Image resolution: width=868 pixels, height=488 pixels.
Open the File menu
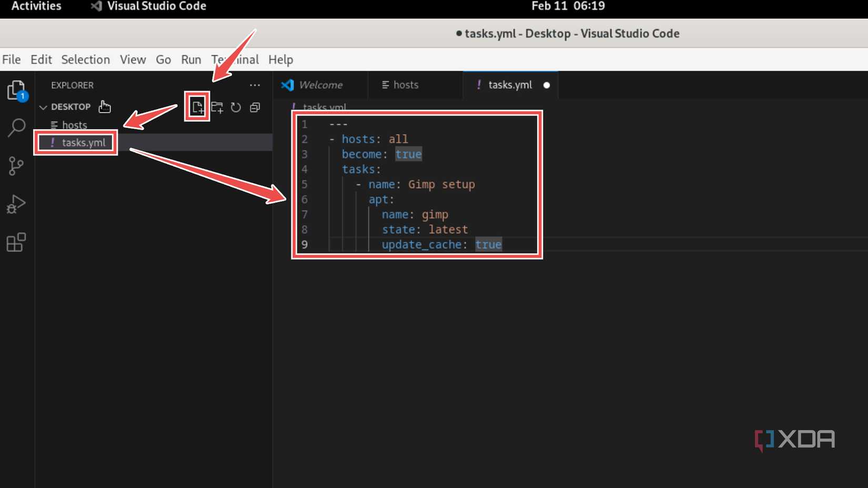(12, 59)
